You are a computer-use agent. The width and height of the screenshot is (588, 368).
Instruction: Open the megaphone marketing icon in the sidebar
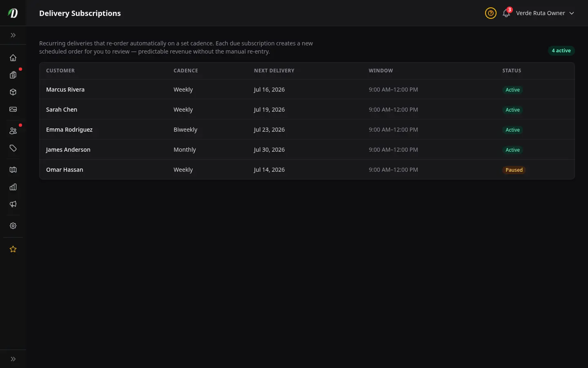pyautogui.click(x=13, y=204)
